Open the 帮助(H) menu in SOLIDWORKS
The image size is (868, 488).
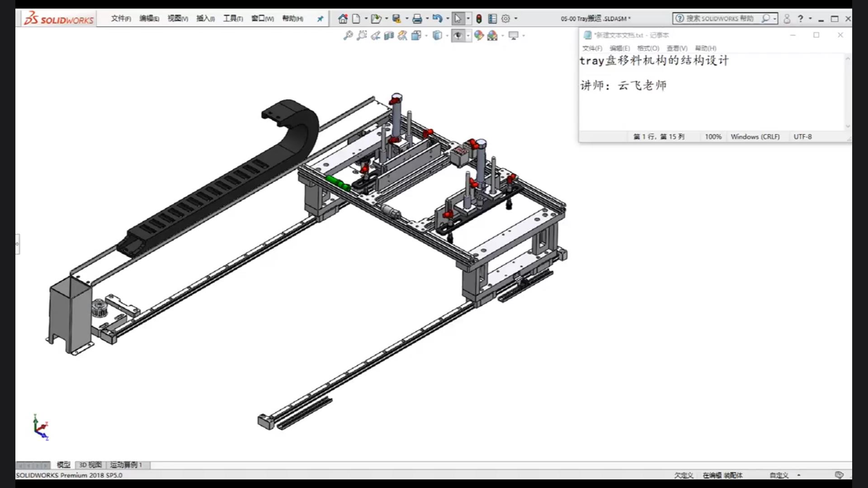click(x=292, y=19)
